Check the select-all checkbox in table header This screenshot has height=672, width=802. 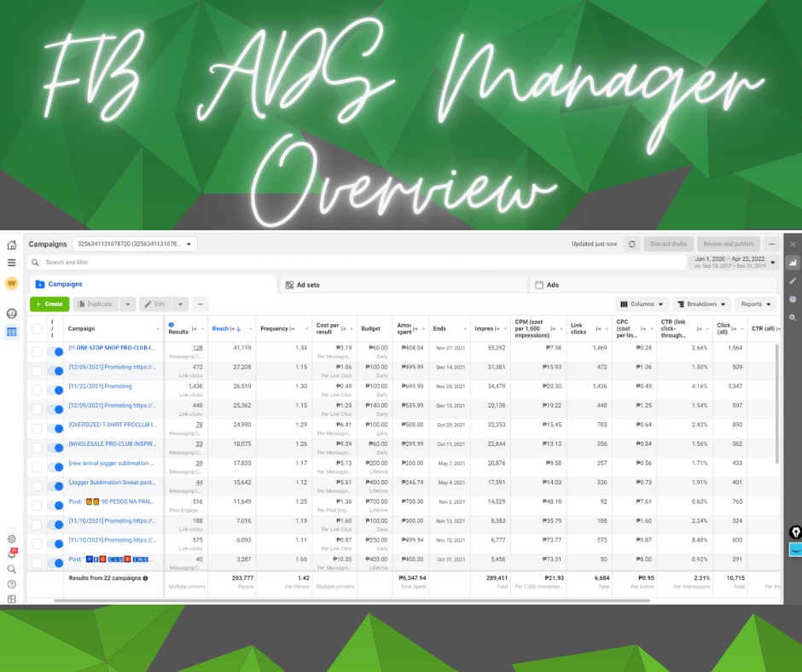coord(37,329)
